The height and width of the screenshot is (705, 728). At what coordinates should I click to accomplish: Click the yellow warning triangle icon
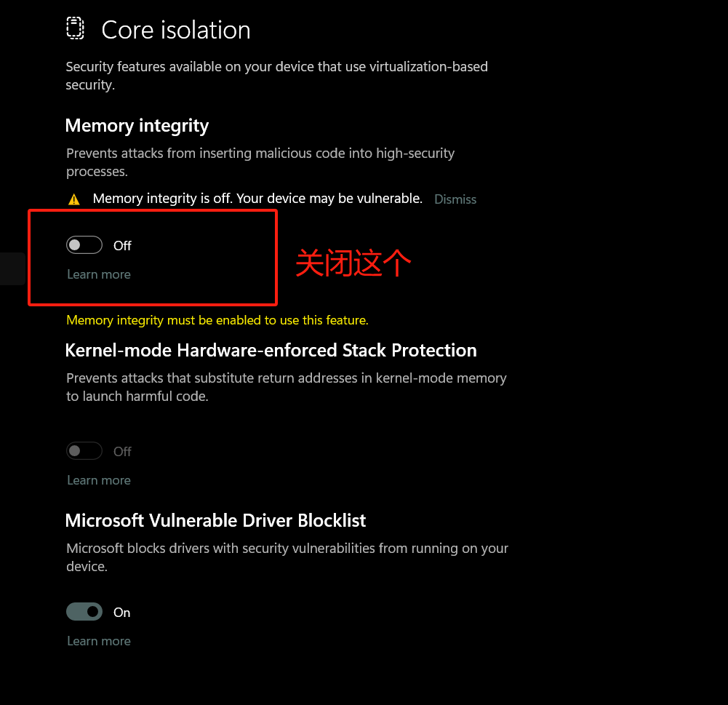coord(73,199)
